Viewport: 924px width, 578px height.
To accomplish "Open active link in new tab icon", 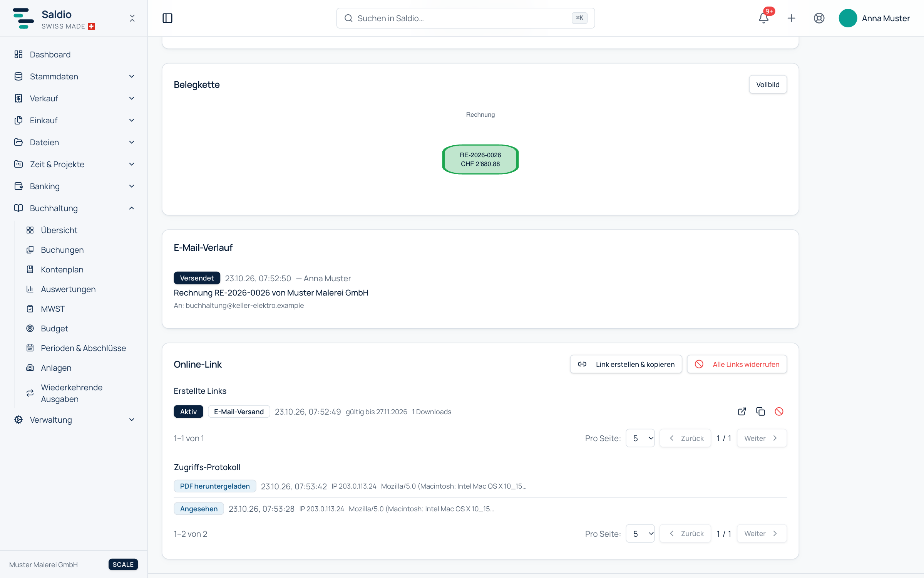I will pyautogui.click(x=742, y=412).
